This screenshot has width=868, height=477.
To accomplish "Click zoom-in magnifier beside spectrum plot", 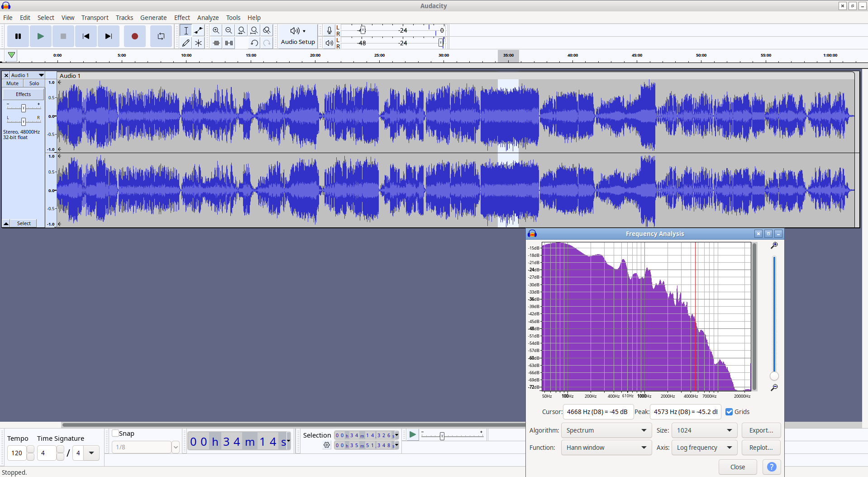I will pyautogui.click(x=774, y=245).
